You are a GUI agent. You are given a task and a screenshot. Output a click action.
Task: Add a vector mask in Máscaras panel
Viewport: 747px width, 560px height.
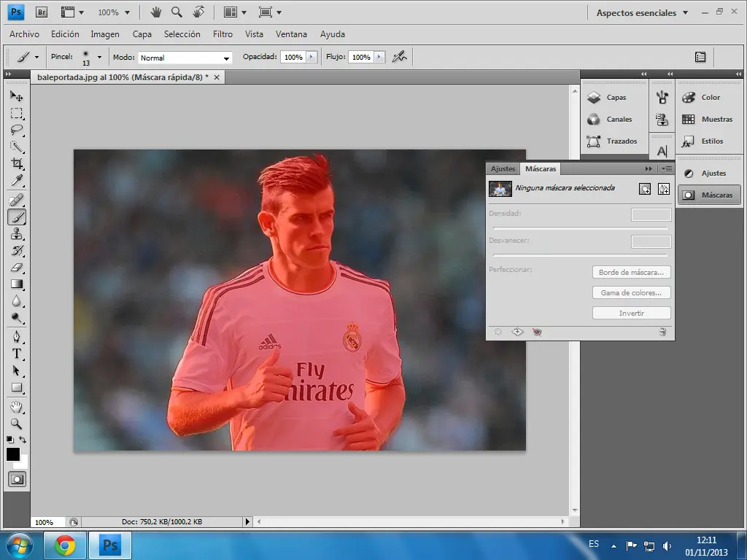click(664, 189)
